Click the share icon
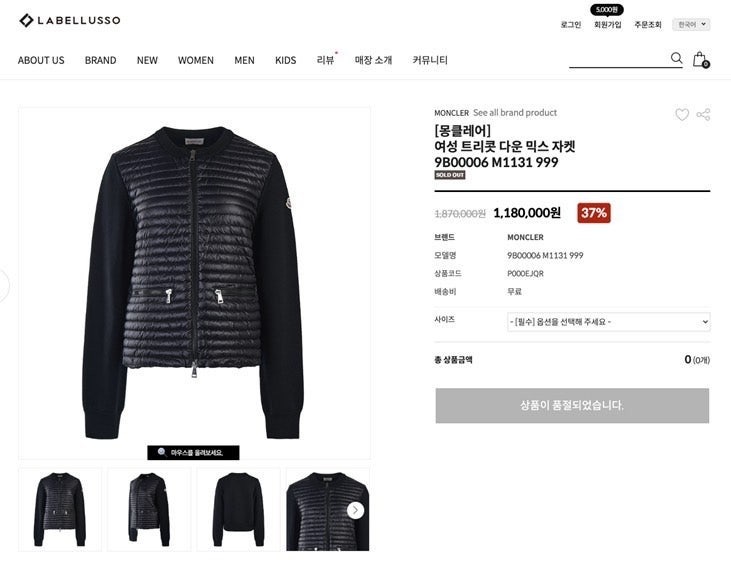The image size is (731, 565). (703, 114)
